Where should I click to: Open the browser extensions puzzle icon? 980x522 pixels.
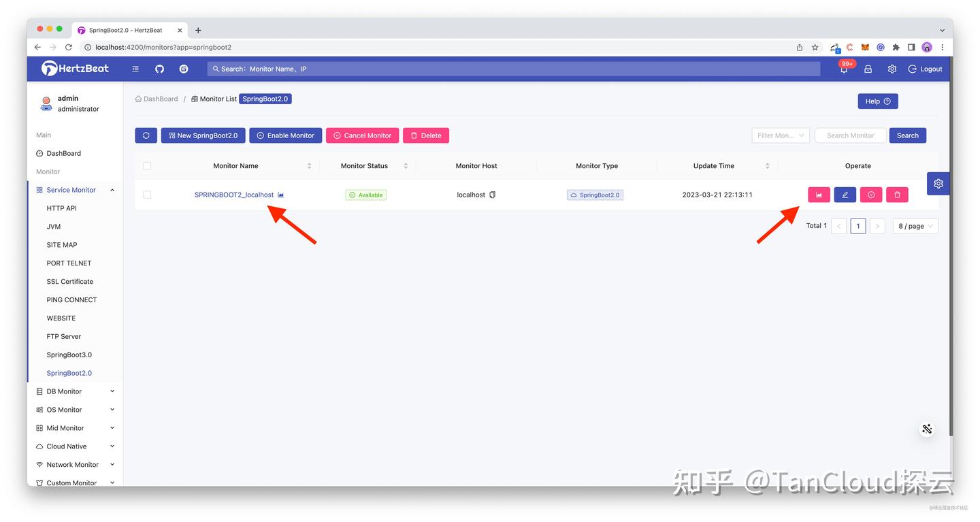[x=896, y=47]
